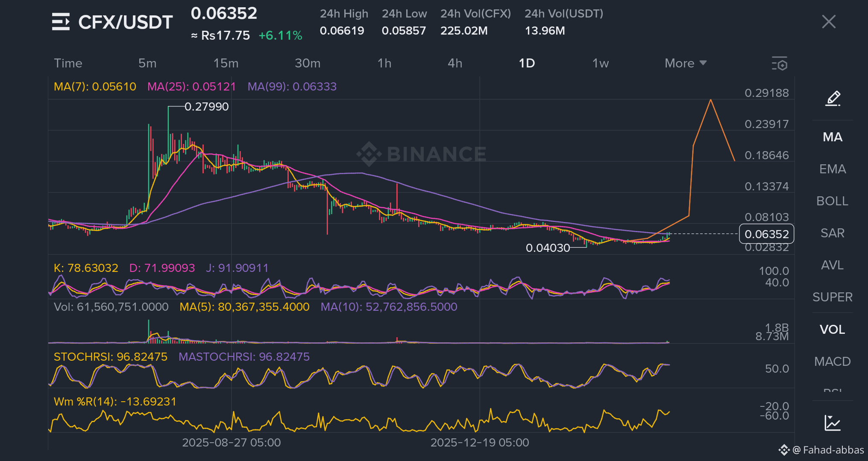This screenshot has height=461, width=868.
Task: Click the MA(25): 0.05121 legend
Action: pyautogui.click(x=191, y=87)
